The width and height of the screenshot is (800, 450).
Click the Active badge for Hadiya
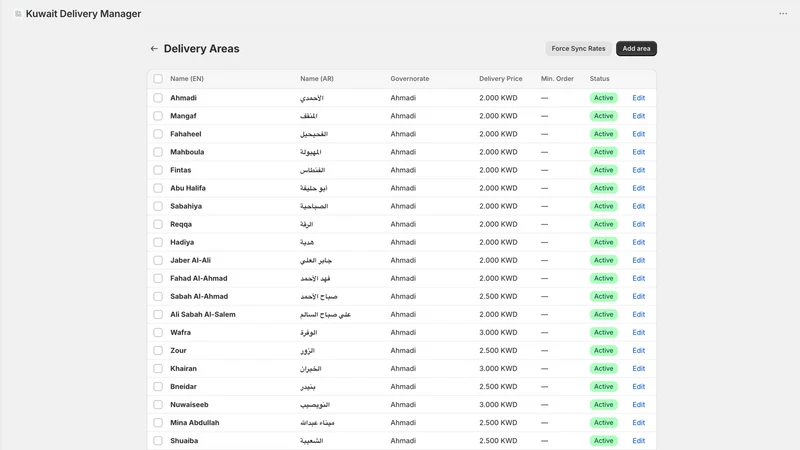(604, 242)
